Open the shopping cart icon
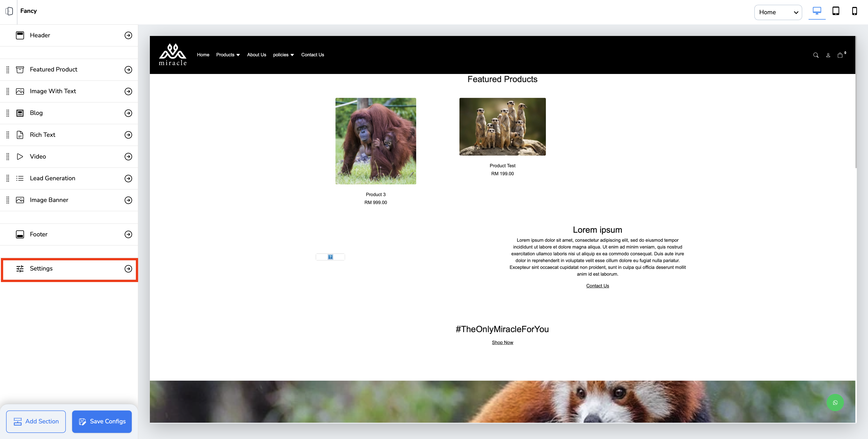 [x=840, y=55]
